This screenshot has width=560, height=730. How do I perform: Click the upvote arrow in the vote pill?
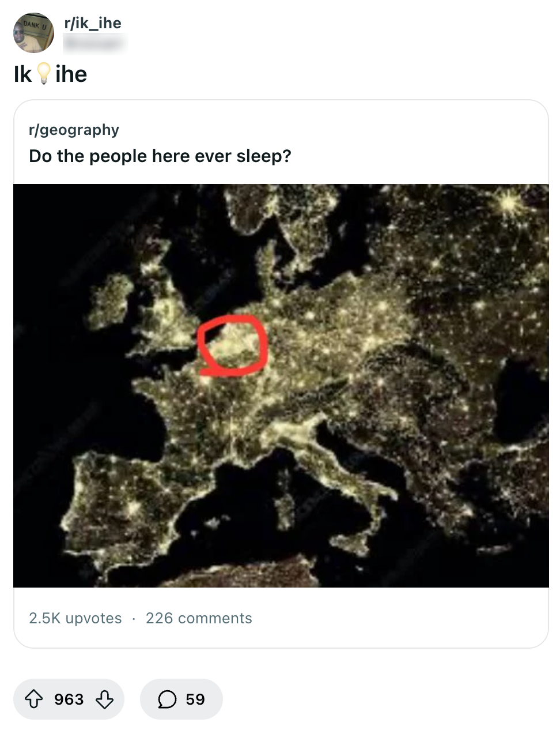[x=35, y=699]
